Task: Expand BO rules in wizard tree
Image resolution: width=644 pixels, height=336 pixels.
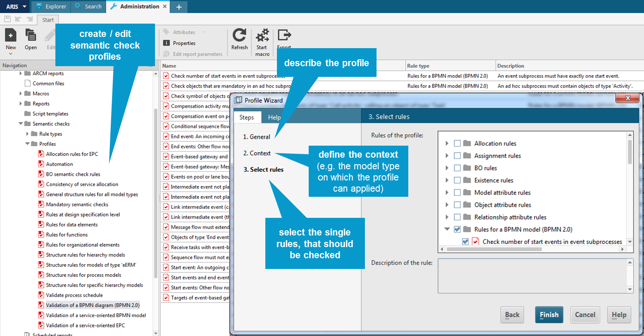Action: [447, 168]
